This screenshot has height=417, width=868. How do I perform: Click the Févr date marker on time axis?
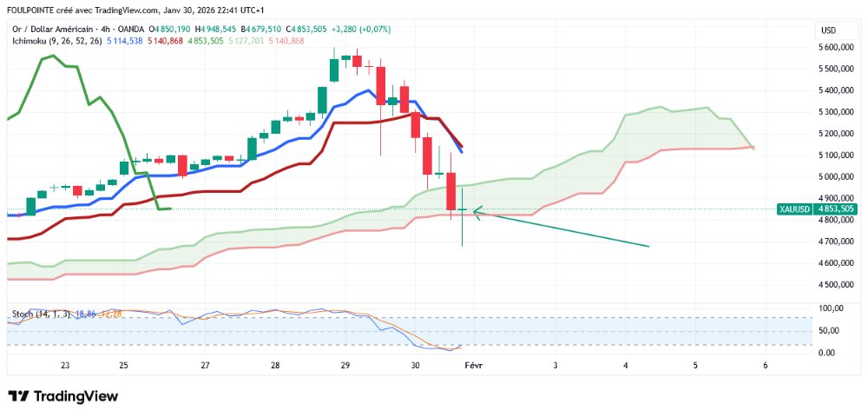pyautogui.click(x=473, y=366)
